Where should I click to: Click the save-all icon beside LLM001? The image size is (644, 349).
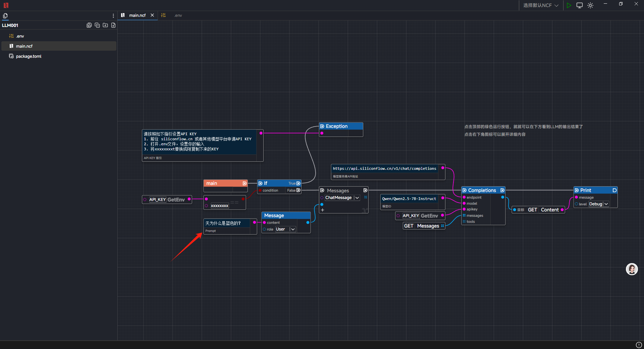pyautogui.click(x=89, y=25)
